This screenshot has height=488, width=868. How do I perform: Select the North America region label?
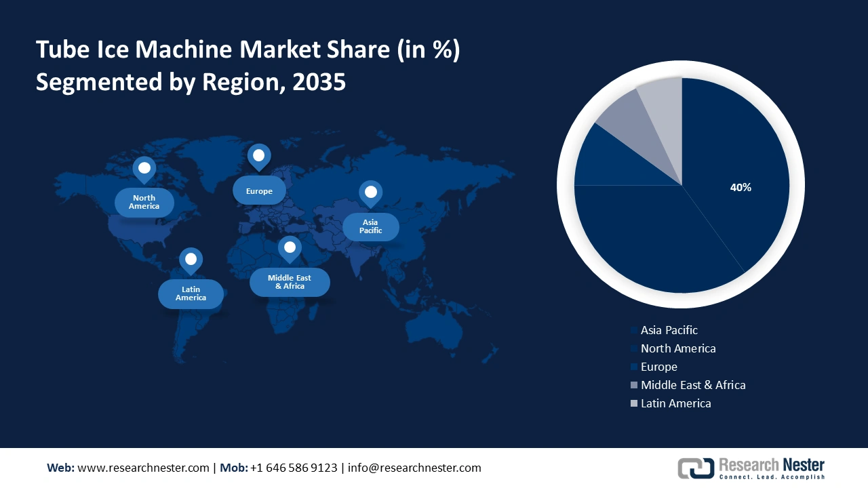144,202
